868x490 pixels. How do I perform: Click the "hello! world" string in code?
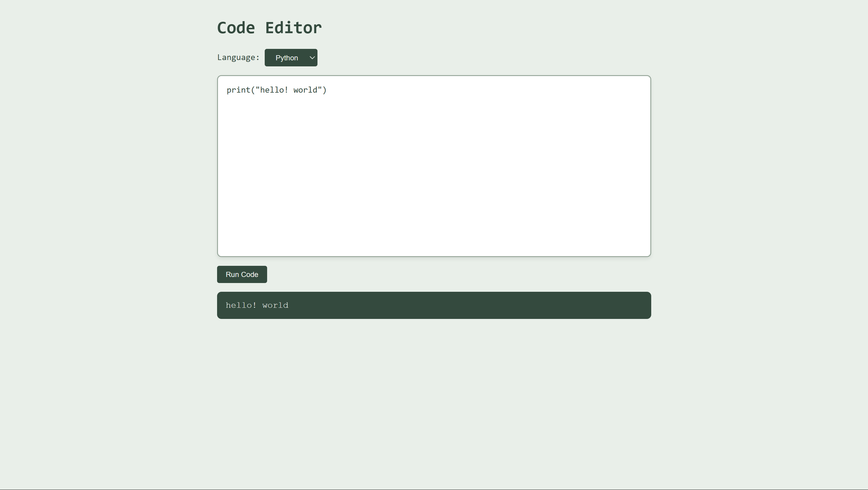pos(289,90)
